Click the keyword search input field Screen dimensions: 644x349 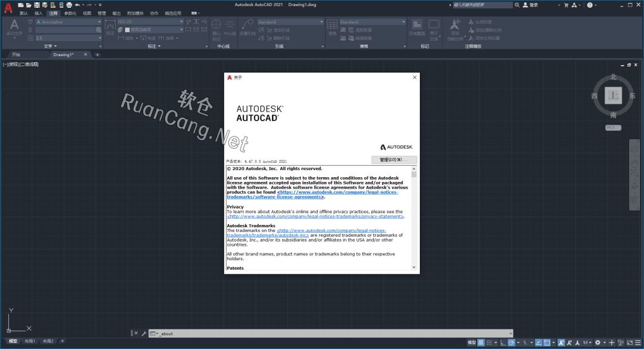click(482, 5)
